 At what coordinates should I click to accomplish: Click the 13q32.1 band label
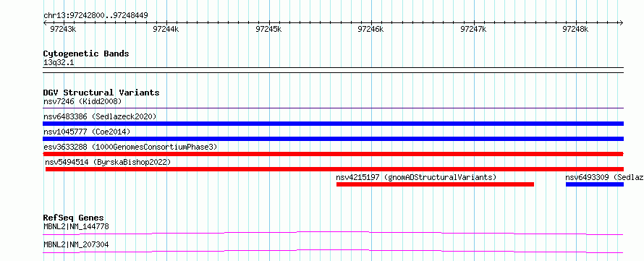59,63
